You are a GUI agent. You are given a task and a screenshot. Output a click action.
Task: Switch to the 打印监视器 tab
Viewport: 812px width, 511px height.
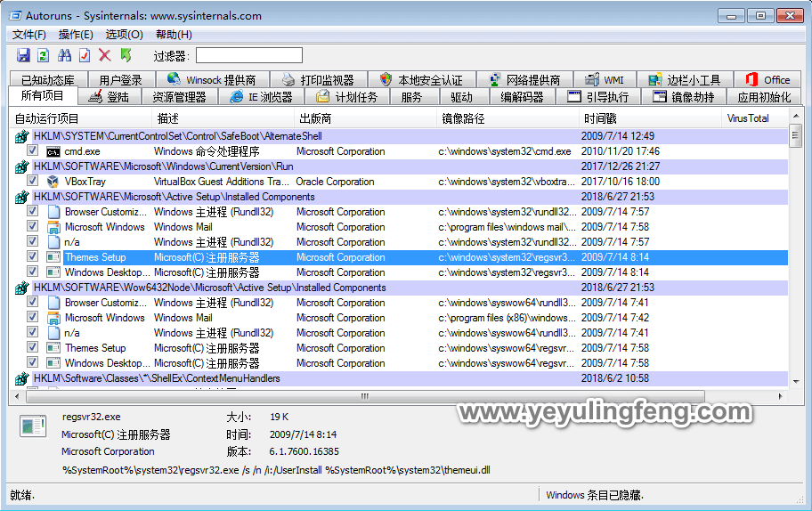point(319,80)
